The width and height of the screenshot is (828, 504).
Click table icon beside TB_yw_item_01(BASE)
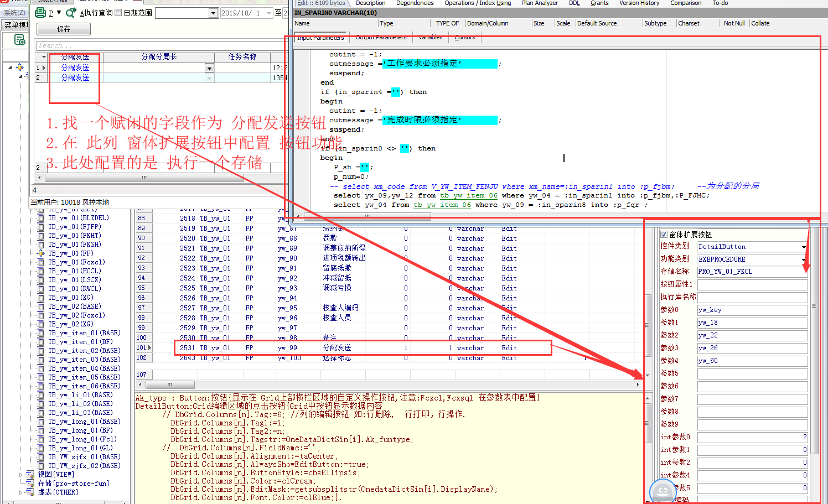(x=41, y=333)
